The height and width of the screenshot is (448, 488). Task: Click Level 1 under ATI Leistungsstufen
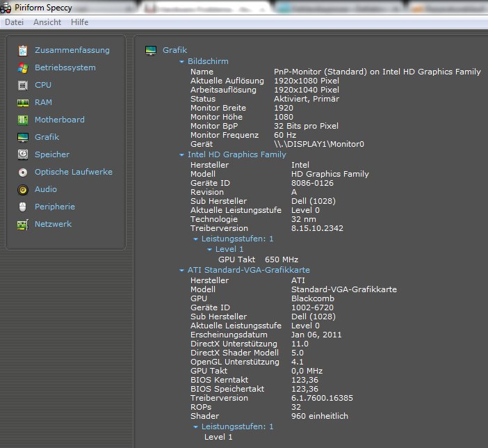[218, 437]
